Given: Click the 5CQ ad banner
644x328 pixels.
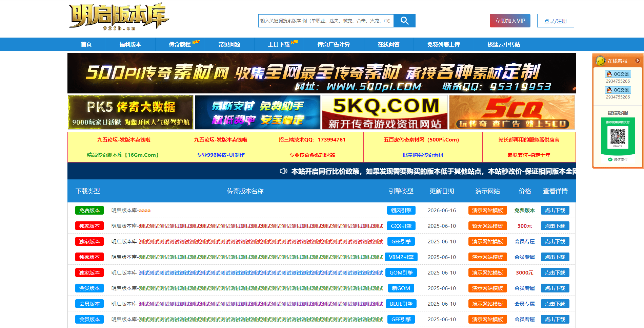Looking at the screenshot, I should point(512,112).
